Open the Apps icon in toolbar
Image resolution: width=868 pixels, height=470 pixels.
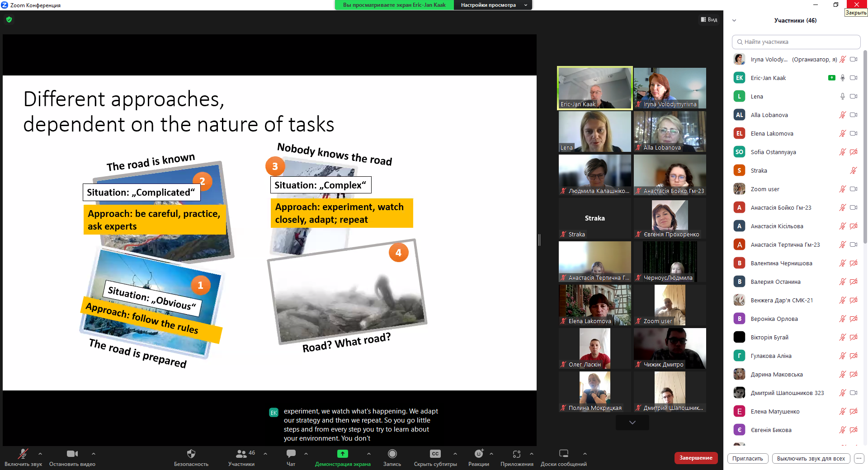pos(516,454)
